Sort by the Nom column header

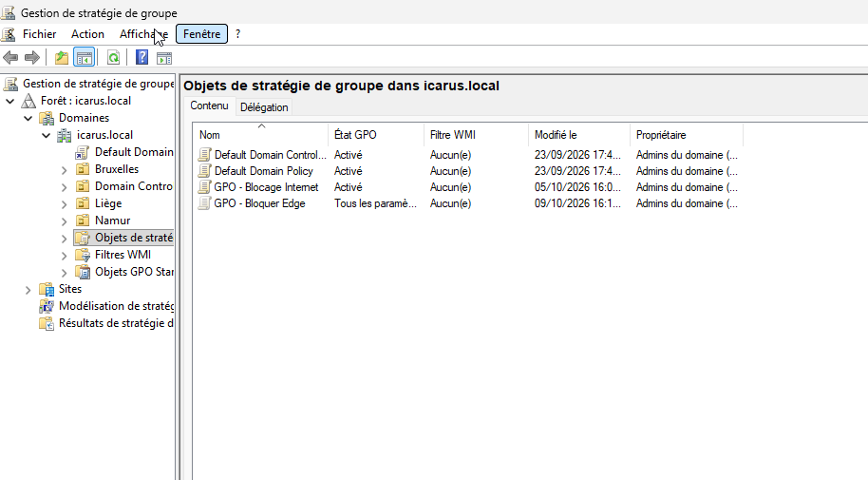coord(260,135)
